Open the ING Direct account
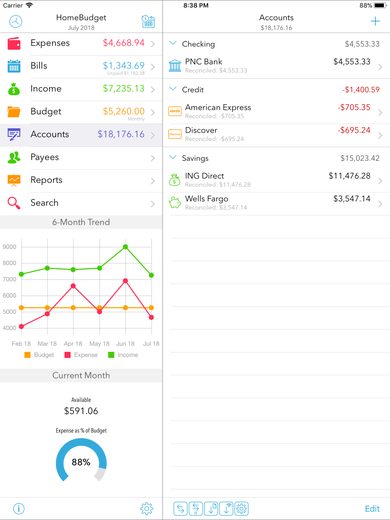Image resolution: width=390 pixels, height=520 pixels. point(276,180)
